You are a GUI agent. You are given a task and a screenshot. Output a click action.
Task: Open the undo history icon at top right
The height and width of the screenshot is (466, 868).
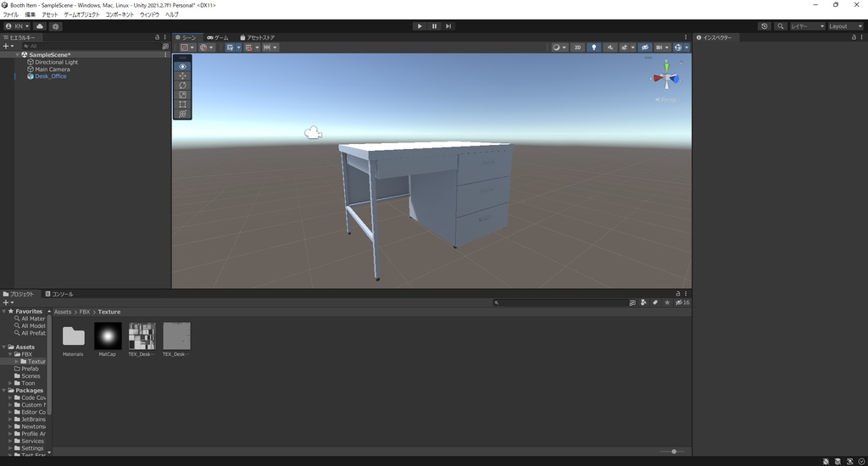pyautogui.click(x=765, y=26)
